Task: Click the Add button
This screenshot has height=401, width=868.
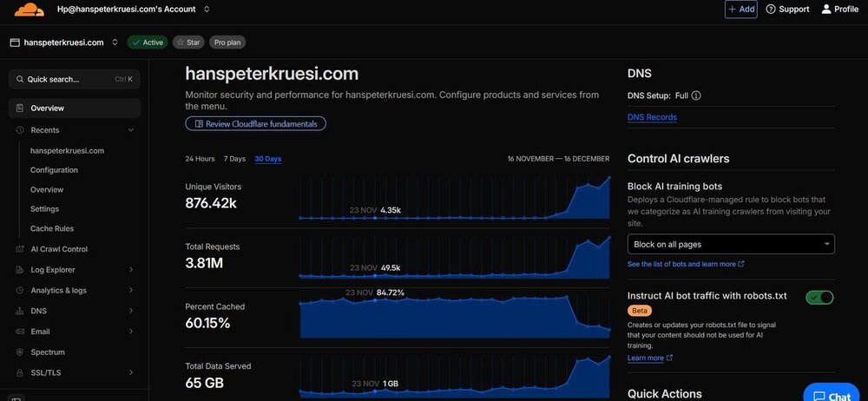Action: (740, 10)
